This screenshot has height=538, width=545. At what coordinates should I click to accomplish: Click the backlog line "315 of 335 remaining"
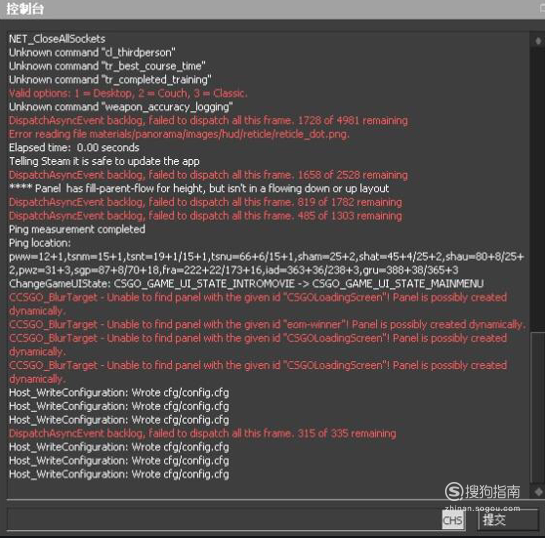coord(202,433)
